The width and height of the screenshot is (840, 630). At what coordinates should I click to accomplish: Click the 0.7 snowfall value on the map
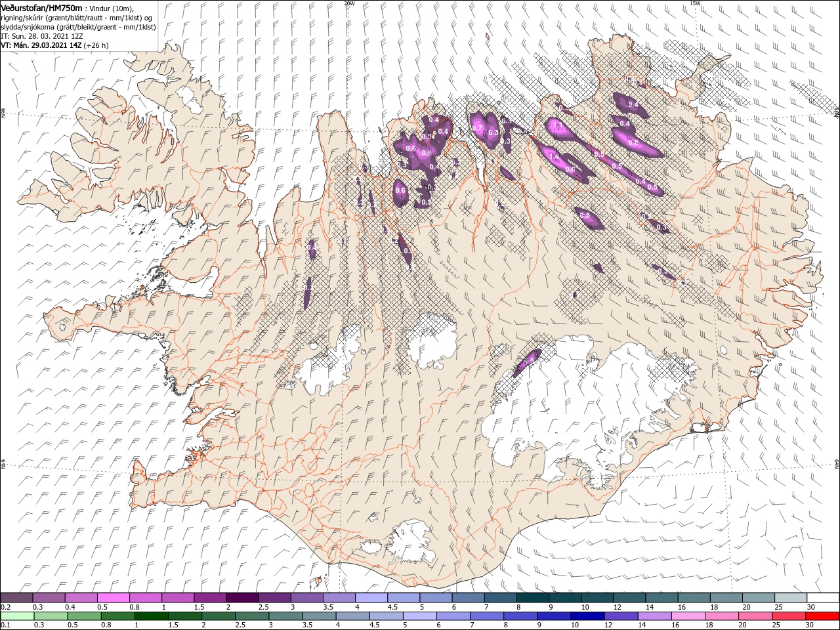[x=478, y=127]
